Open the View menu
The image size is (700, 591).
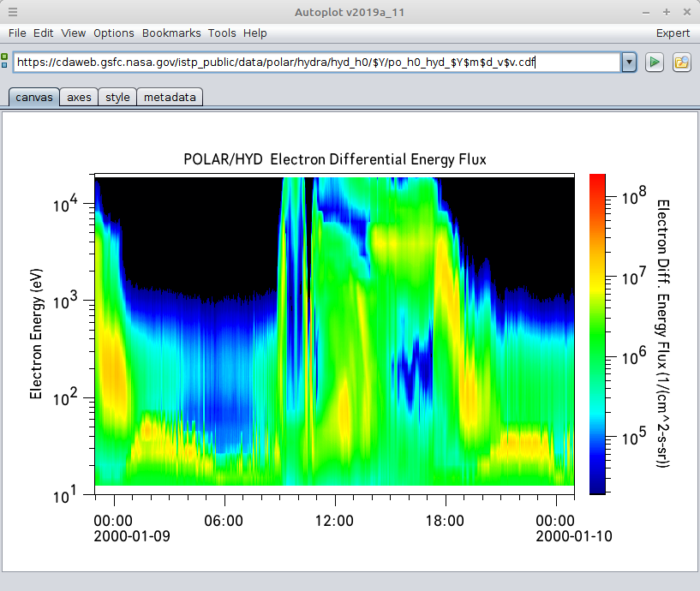pyautogui.click(x=73, y=33)
